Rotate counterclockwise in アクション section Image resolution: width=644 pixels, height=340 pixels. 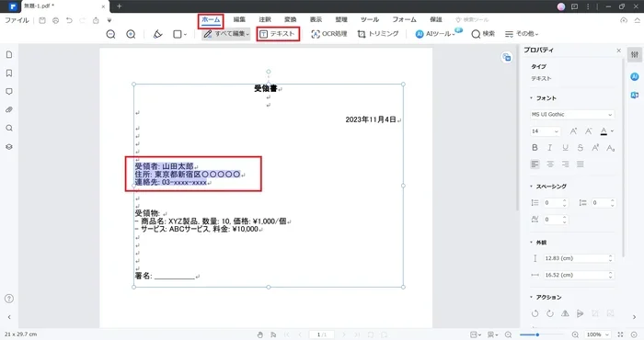pos(535,313)
